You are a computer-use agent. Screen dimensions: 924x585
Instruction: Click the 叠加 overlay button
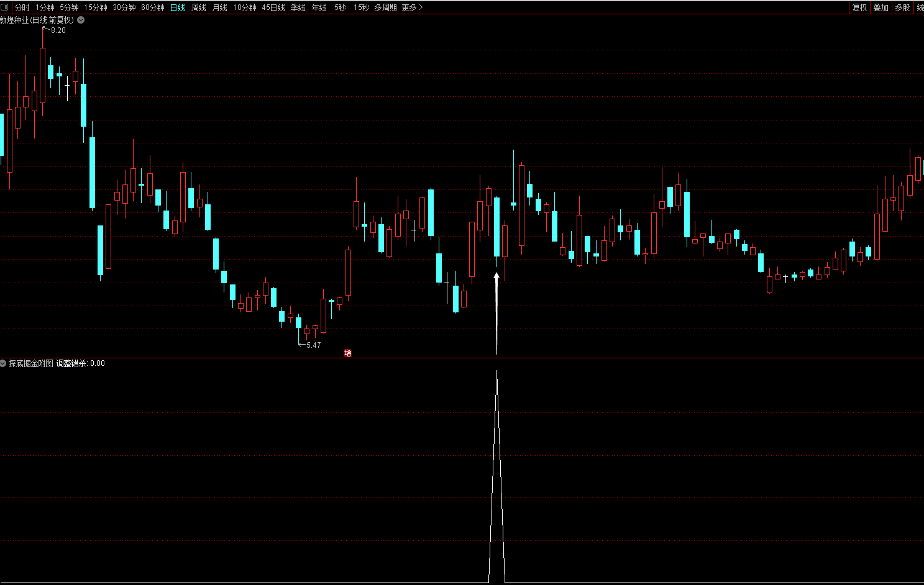point(881,7)
